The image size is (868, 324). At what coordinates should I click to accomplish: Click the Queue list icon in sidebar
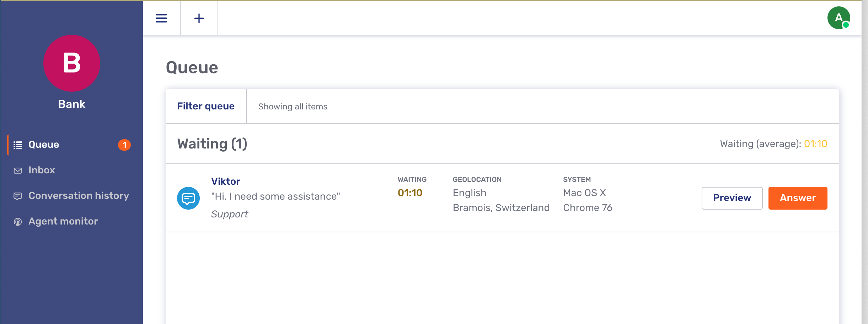pos(18,145)
